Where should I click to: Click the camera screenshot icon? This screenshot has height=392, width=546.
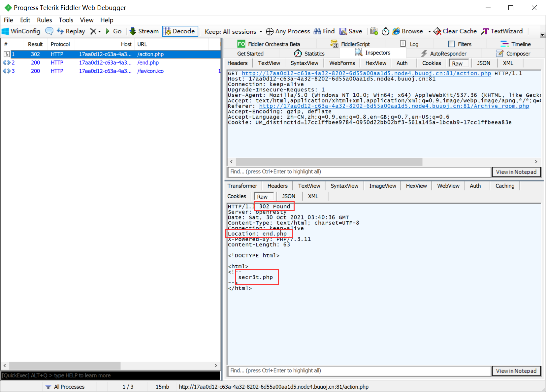coord(374,31)
